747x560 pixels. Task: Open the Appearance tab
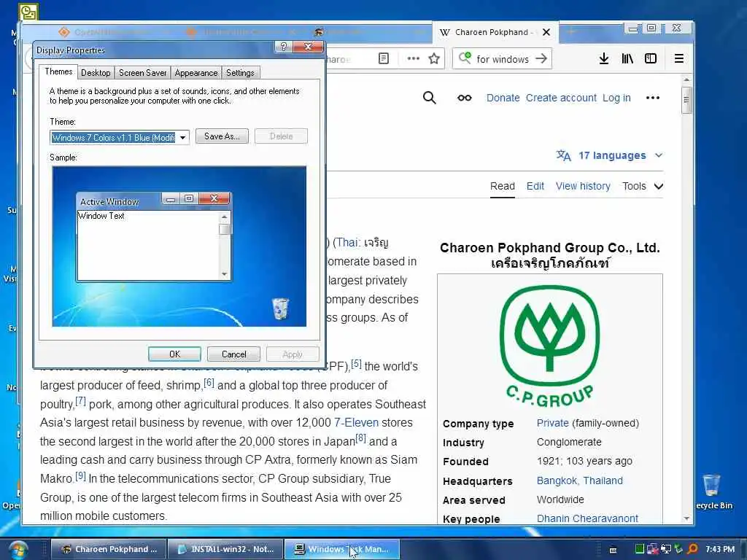pos(196,73)
